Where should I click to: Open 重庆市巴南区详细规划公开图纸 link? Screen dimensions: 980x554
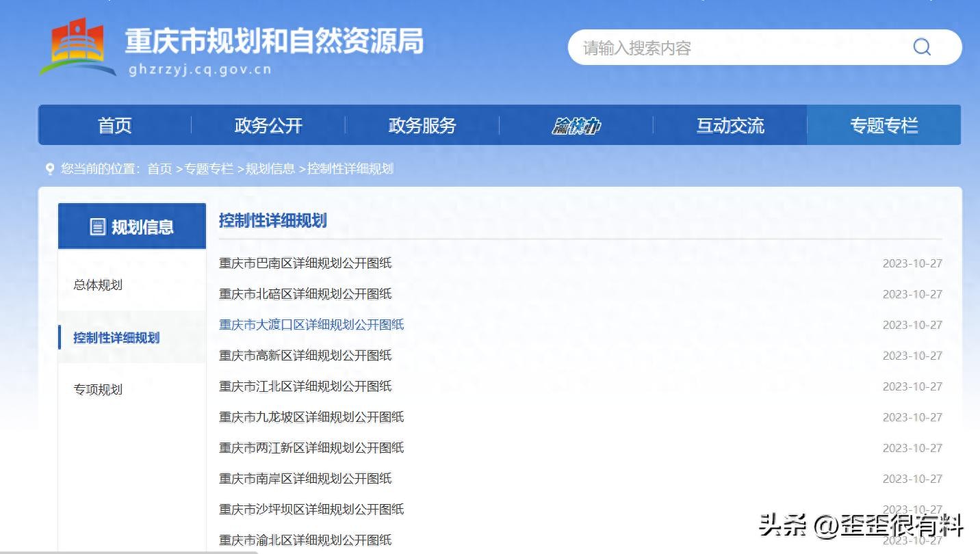[305, 263]
